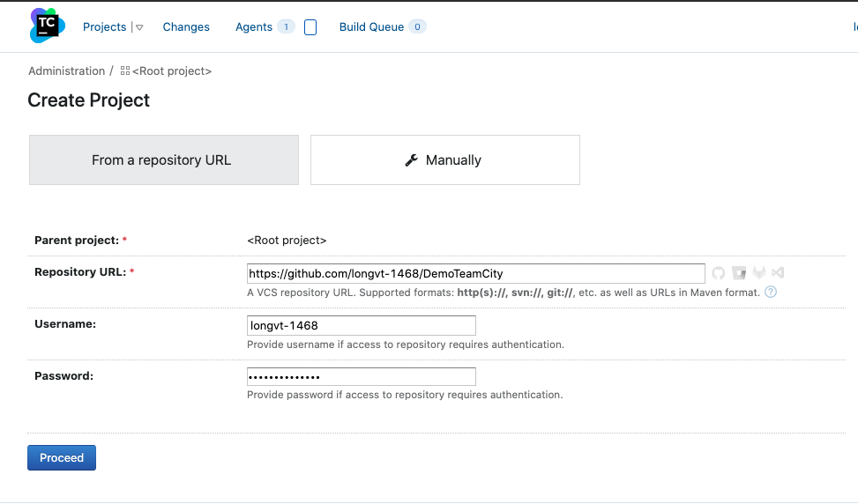The width and height of the screenshot is (858, 504).
Task: Pick the GitLab repository icon
Action: coord(758,273)
